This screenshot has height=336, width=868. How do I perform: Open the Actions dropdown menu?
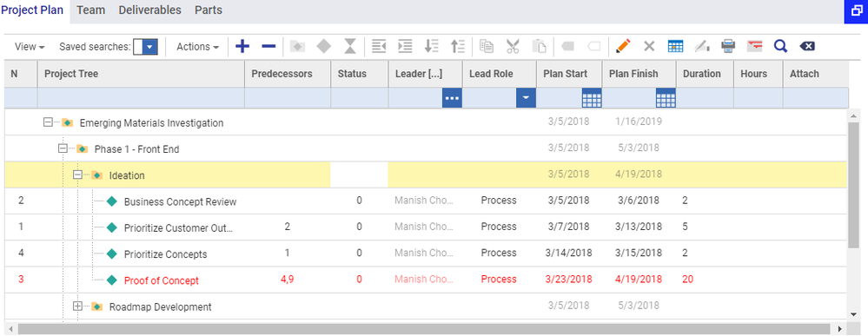(x=197, y=47)
